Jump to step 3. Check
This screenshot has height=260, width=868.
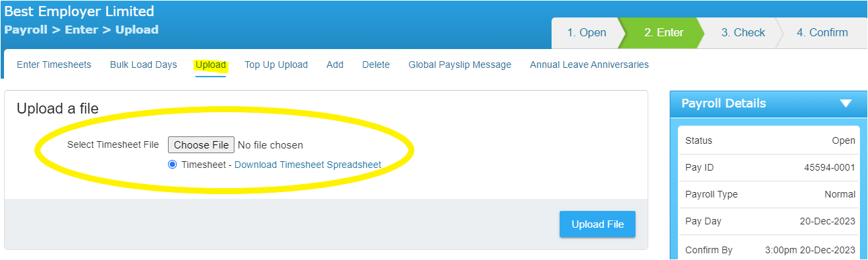pos(743,32)
